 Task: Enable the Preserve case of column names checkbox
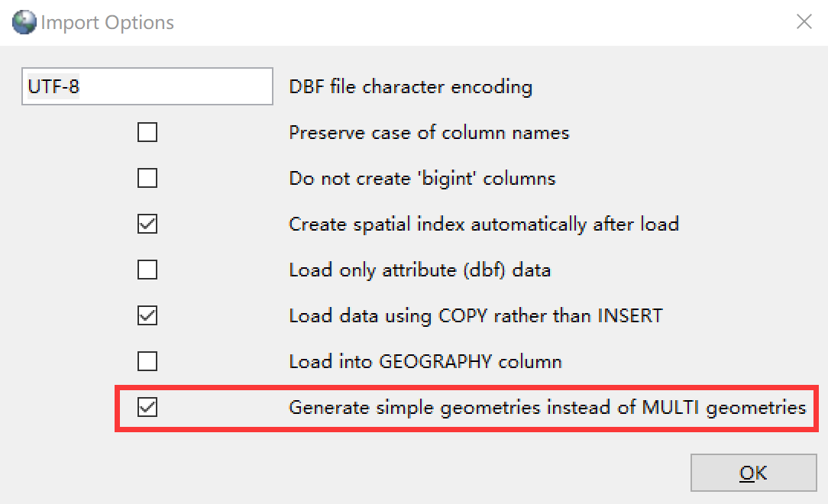pyautogui.click(x=147, y=133)
